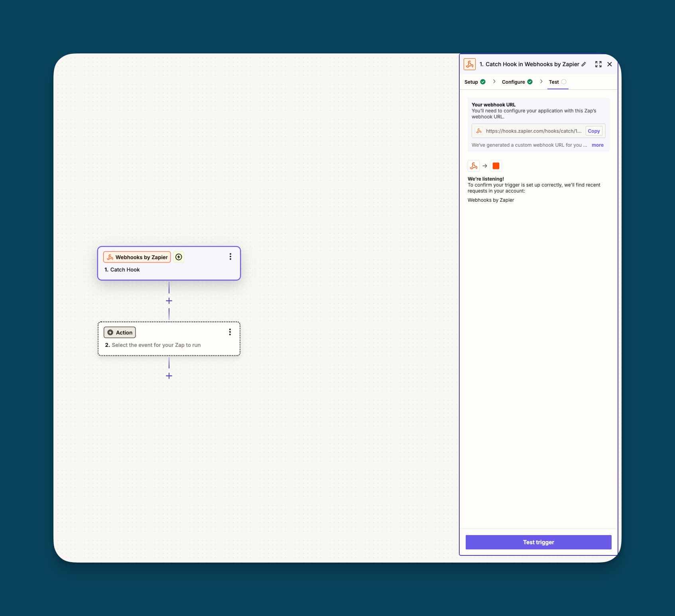Click the Webhooks icon above We're listening
Viewport: 675px width, 616px height.
(474, 166)
